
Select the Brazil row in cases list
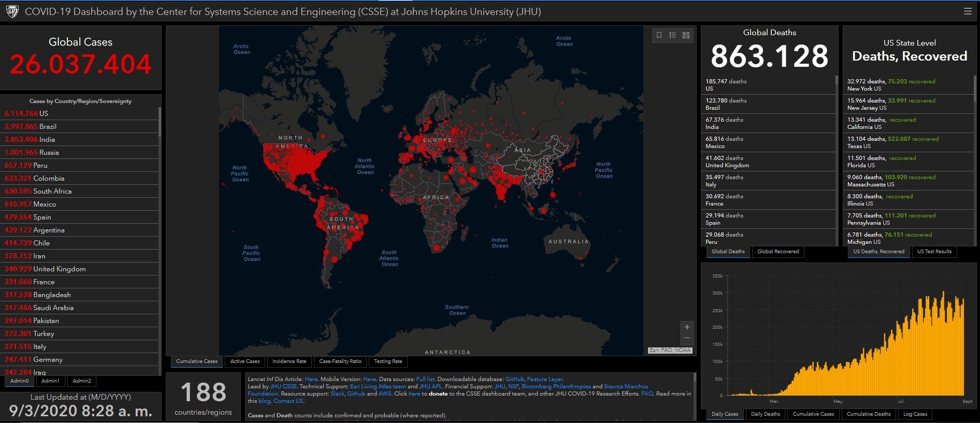(x=80, y=127)
